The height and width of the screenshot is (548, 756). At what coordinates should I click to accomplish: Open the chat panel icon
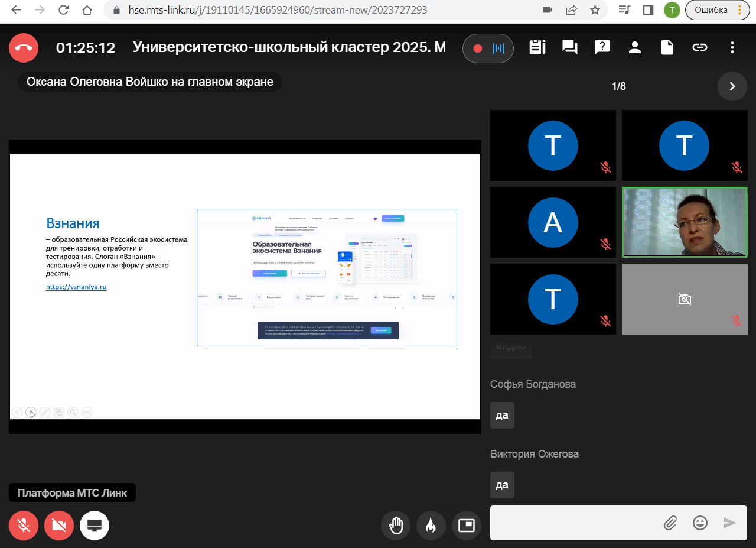(570, 48)
